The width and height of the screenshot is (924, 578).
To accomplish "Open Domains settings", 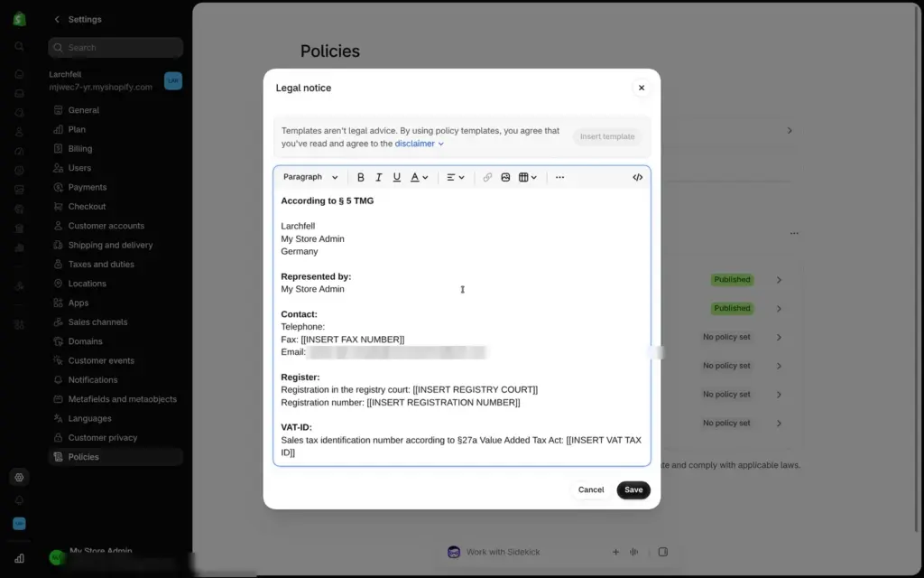I will tap(115, 340).
